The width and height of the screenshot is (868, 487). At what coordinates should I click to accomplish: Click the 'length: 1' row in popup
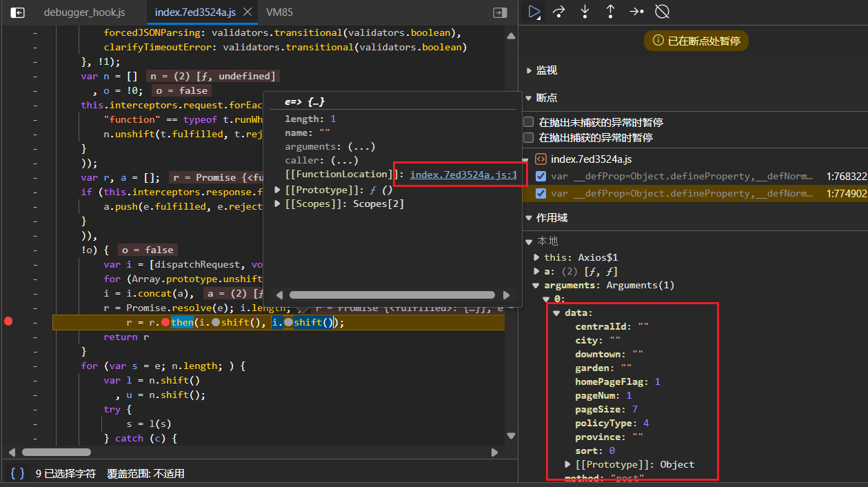(311, 119)
